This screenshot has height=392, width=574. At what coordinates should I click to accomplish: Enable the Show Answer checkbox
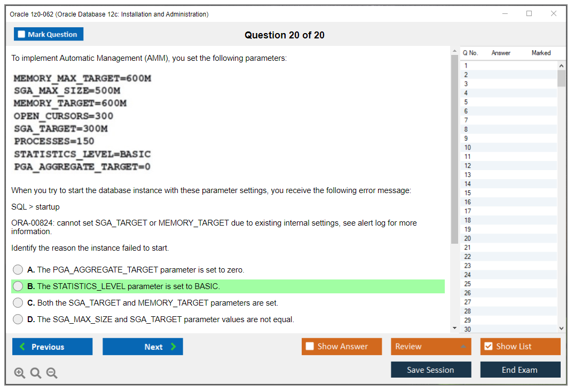click(310, 347)
